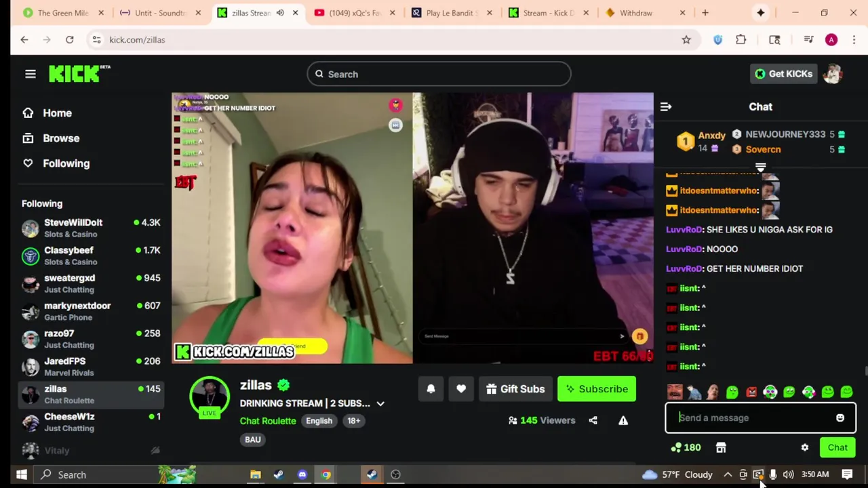This screenshot has height=488, width=868.
Task: Click the English language tag
Action: [319, 421]
